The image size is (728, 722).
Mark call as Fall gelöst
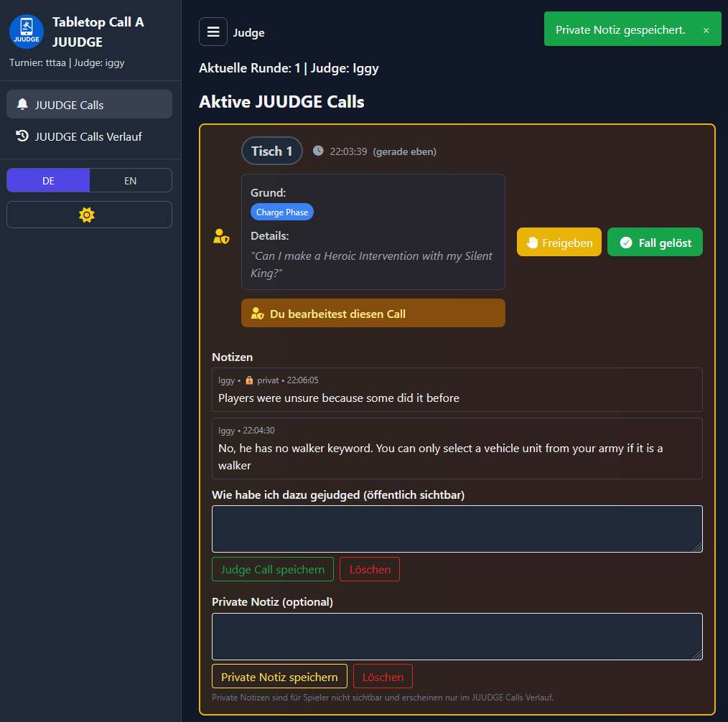click(655, 243)
